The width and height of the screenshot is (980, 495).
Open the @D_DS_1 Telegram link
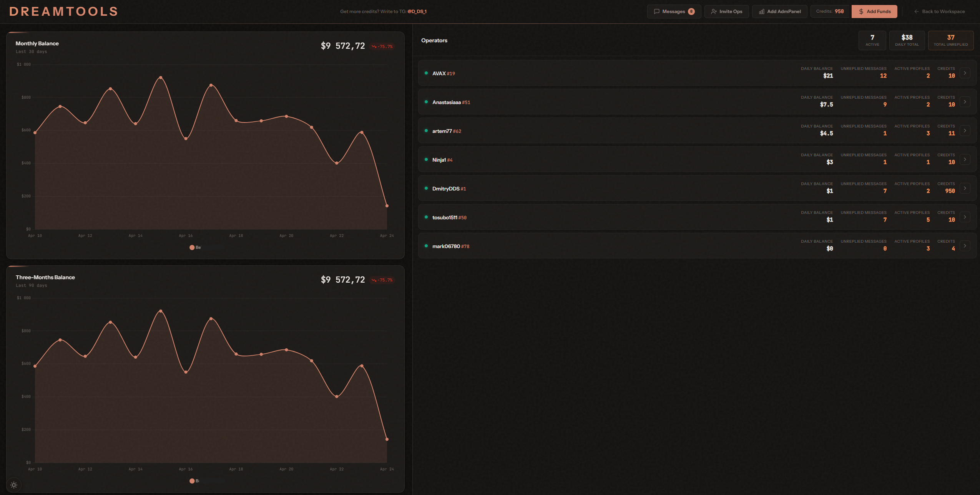click(x=417, y=12)
